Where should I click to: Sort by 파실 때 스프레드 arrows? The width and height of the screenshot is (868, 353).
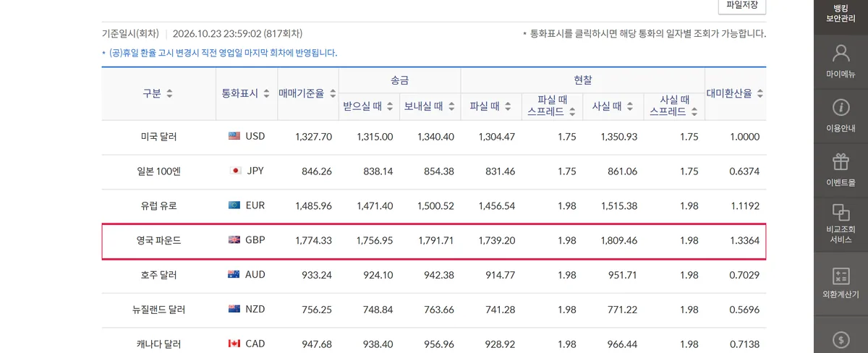572,112
